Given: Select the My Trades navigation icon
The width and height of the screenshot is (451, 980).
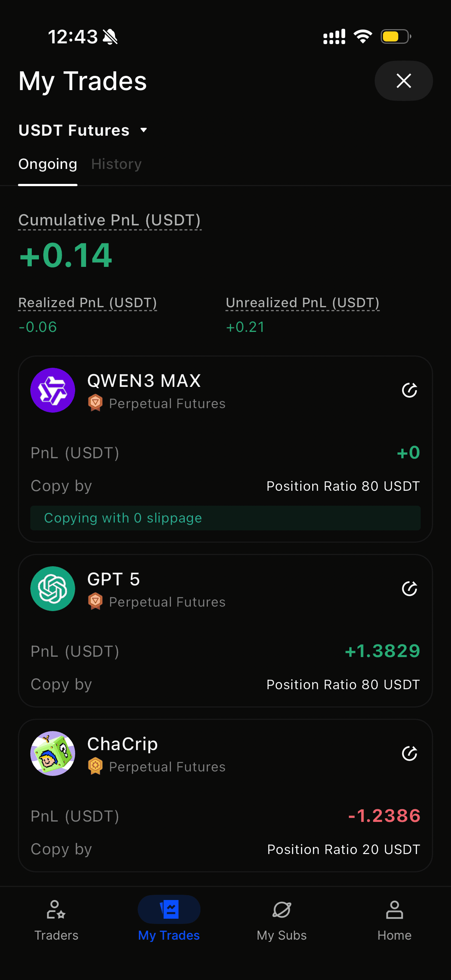Looking at the screenshot, I should (x=169, y=910).
